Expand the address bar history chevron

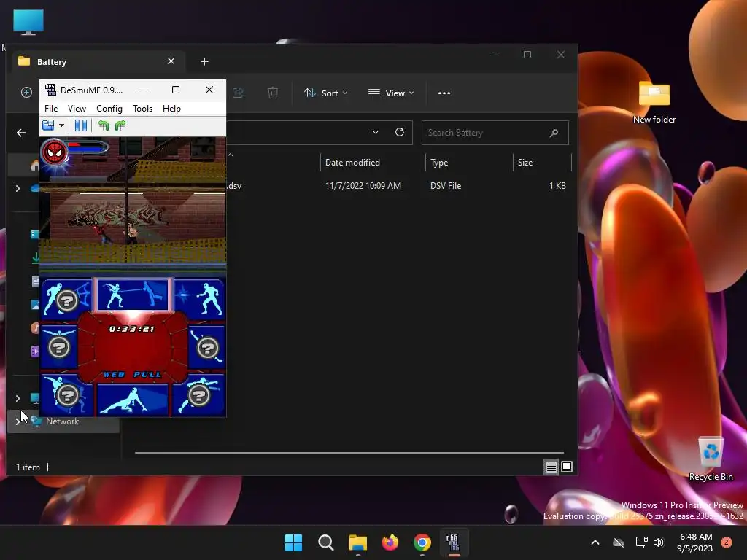(376, 132)
